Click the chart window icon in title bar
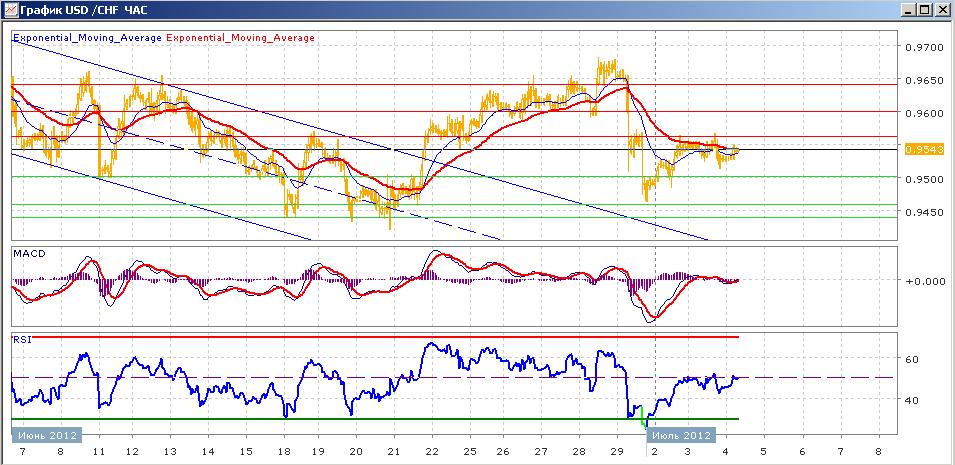 click(x=10, y=10)
